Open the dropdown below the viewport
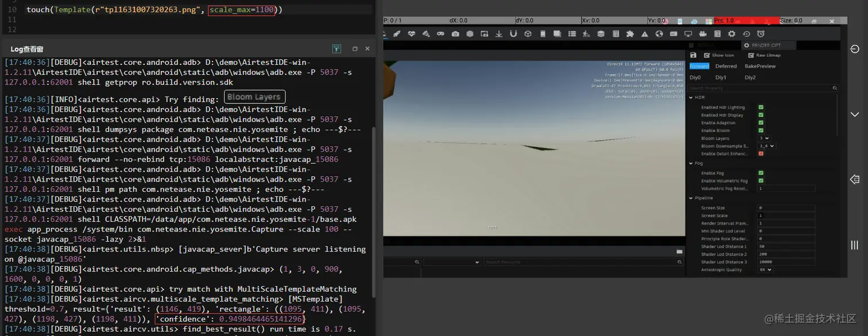 (452, 262)
